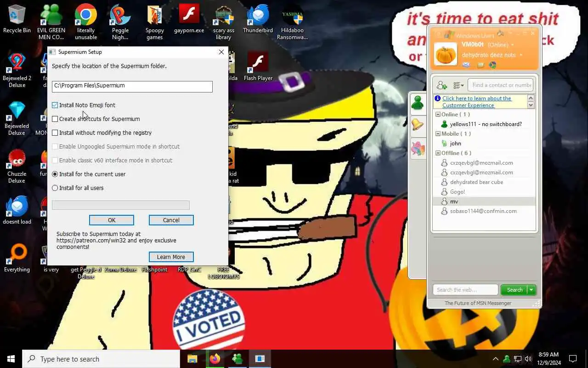This screenshot has height=368, width=588.
Task: Collapse the Online contacts group
Action: coord(438,115)
